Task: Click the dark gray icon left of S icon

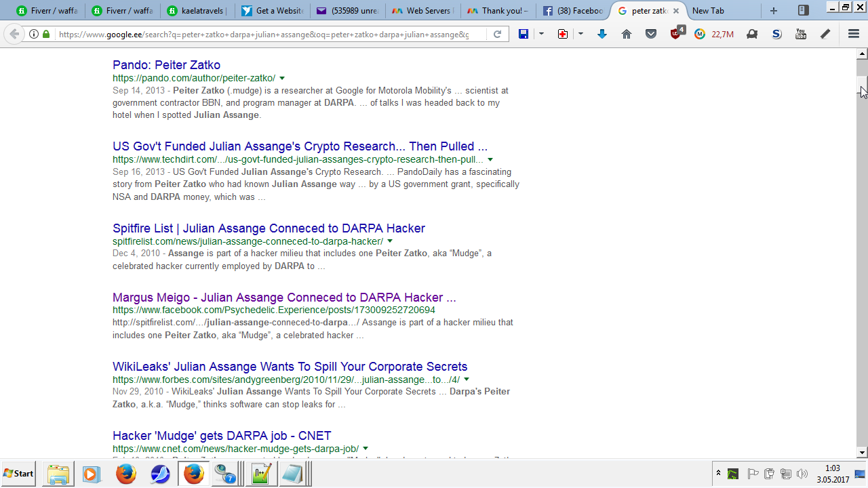Action: click(752, 34)
